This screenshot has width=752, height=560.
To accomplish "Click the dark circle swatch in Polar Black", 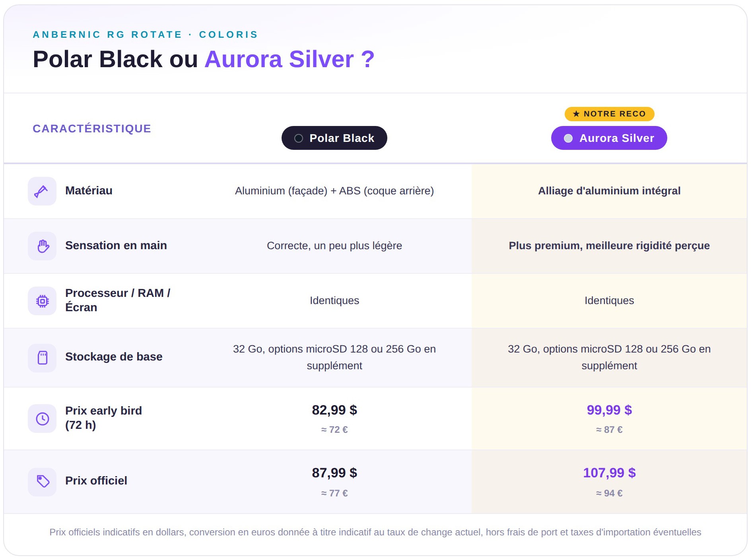I will pos(299,138).
